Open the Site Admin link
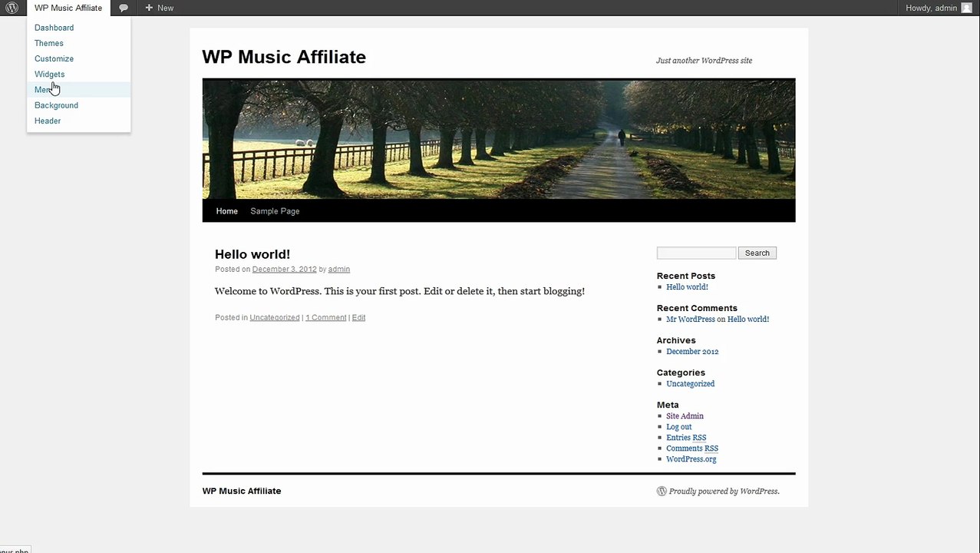980x553 pixels. [685, 416]
